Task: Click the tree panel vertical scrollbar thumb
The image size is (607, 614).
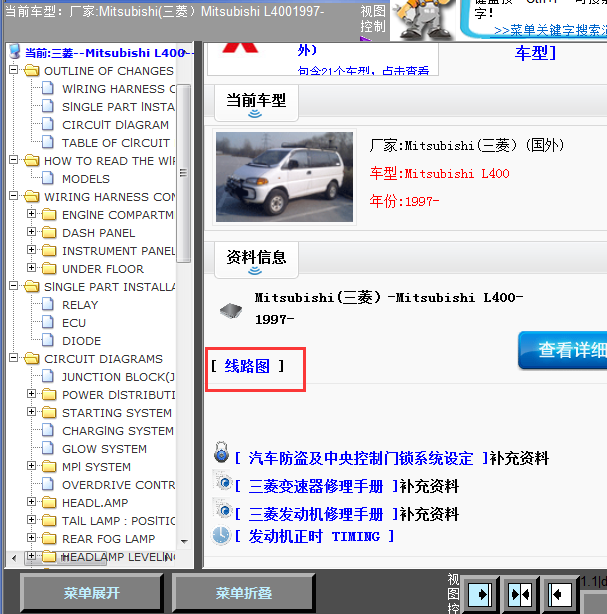Action: 183,173
